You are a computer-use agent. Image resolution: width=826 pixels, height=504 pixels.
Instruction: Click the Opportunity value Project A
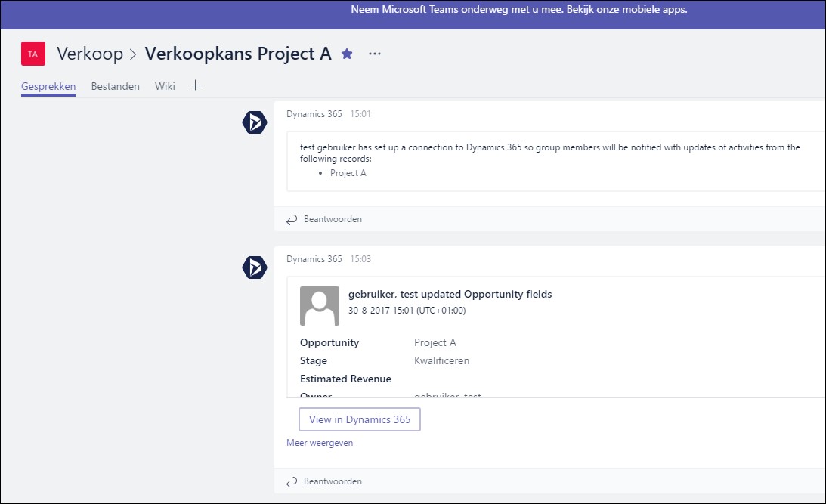[435, 343]
